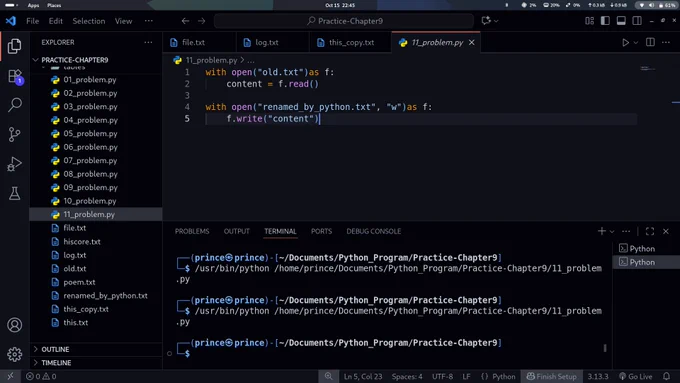Screen dimensions: 680x383
Task: Open the Copilot chat icon in title bar
Action: [x=486, y=21]
